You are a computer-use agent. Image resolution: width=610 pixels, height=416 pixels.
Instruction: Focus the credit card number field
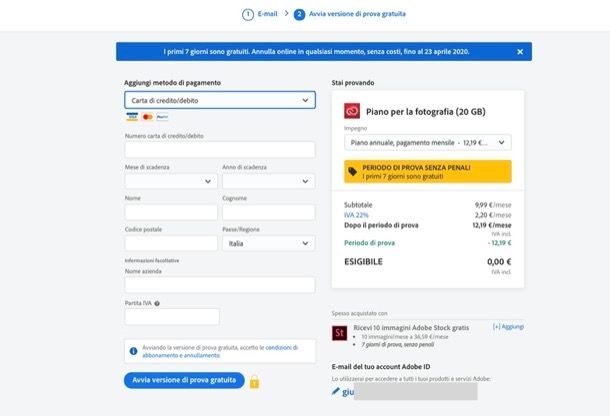220,150
